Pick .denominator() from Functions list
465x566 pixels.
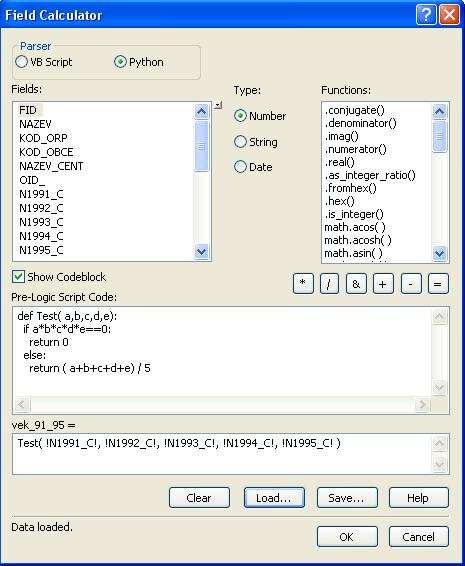[x=360, y=123]
